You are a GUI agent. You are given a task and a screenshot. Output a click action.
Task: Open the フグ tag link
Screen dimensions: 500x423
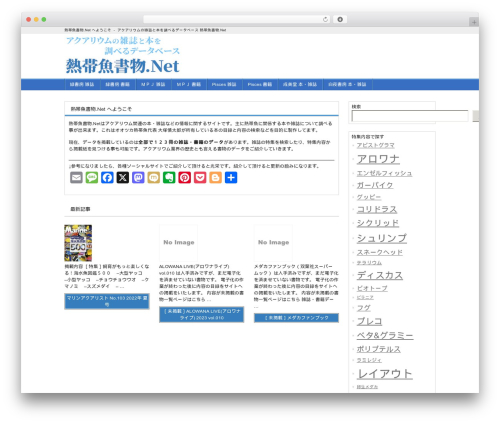pos(363,308)
